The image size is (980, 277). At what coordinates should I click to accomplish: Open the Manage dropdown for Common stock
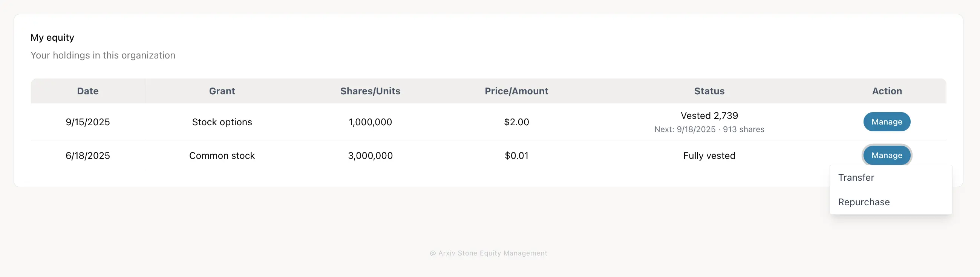point(887,155)
